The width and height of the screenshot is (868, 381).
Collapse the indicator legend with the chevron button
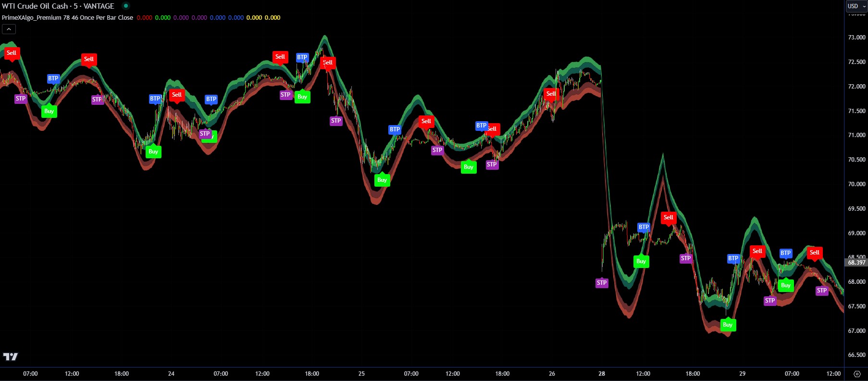tap(9, 29)
